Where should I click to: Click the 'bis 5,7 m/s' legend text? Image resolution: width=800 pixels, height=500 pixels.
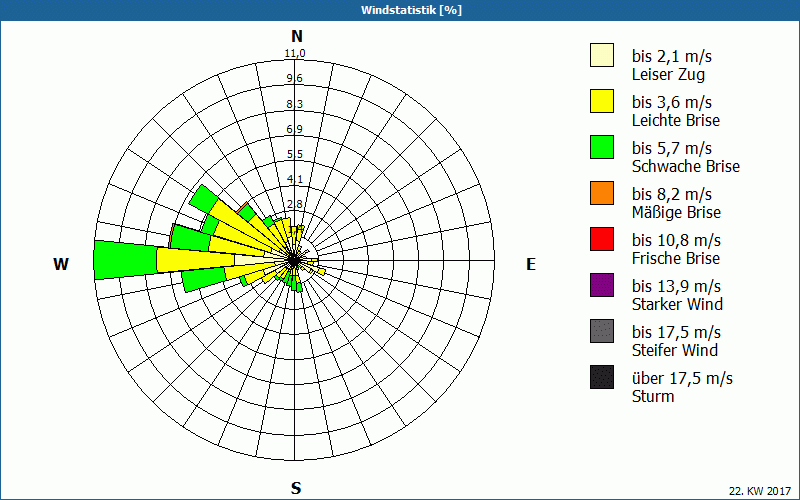pyautogui.click(x=671, y=148)
